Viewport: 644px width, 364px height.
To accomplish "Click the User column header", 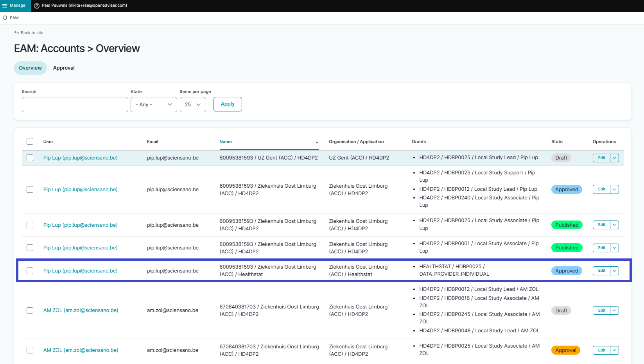I will click(48, 142).
